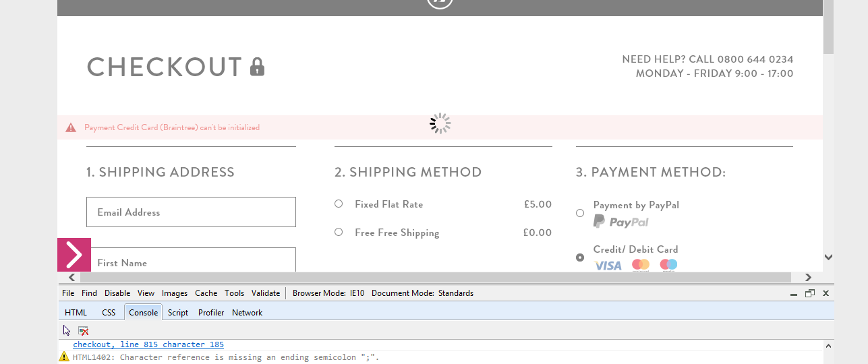The width and height of the screenshot is (868, 364).
Task: Switch to the CSS tab
Action: (x=109, y=313)
